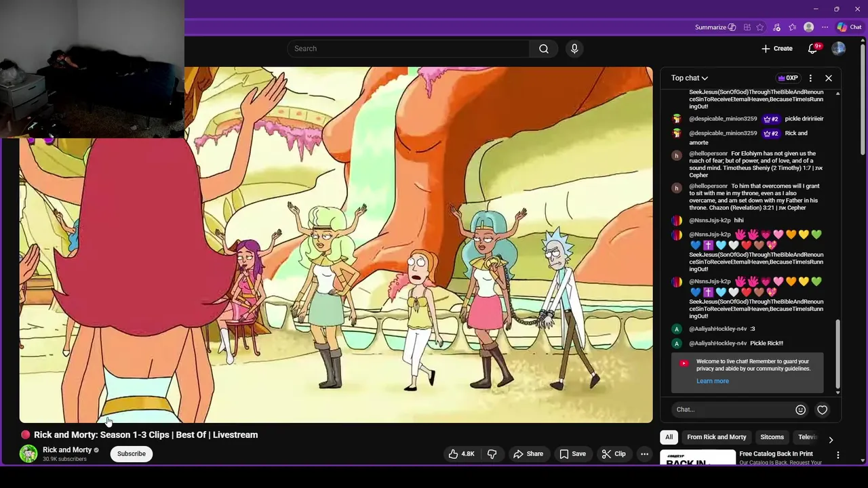Click @despicable_minion3259 on the pickle message
The height and width of the screenshot is (488, 868).
723,119
